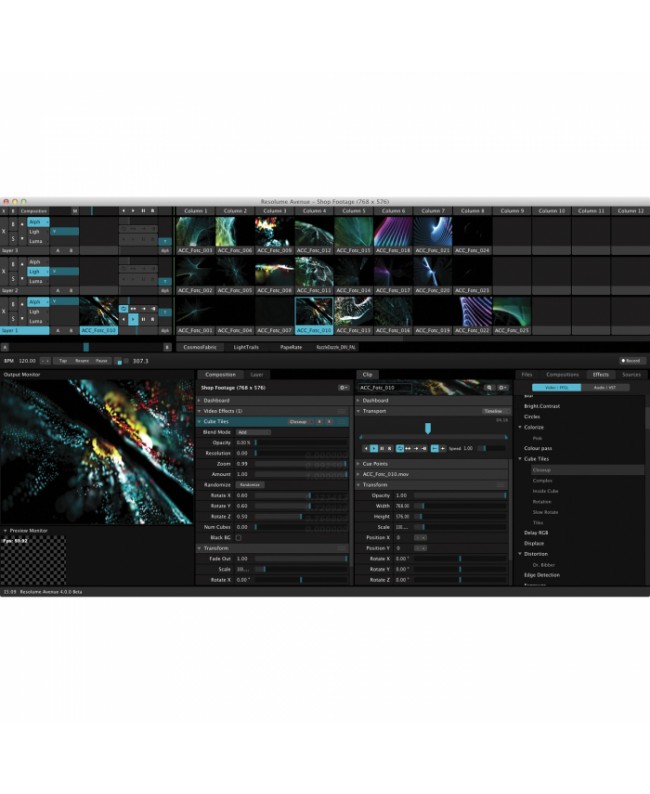
Task: Click play backward in clip Transport panel
Action: [x=366, y=448]
